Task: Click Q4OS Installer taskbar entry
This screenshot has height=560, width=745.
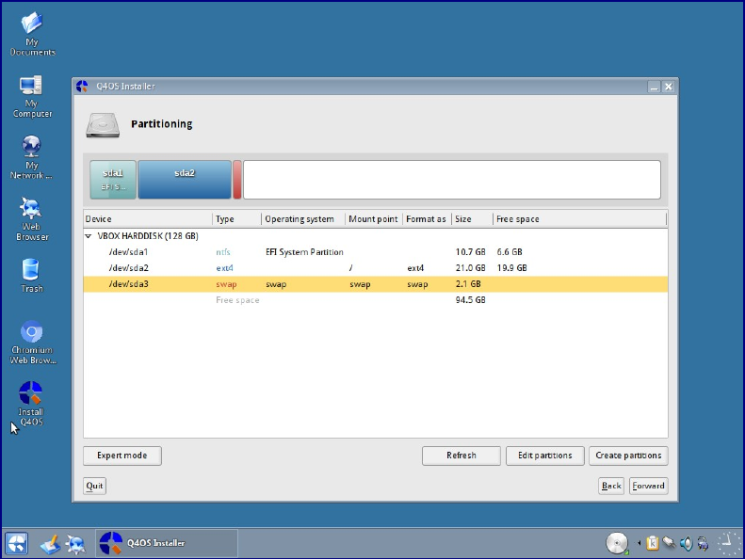Action: point(167,543)
